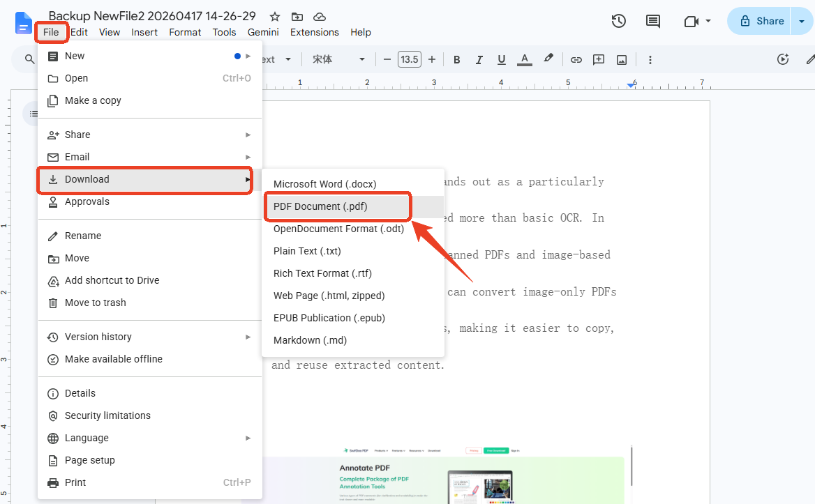
Task: Open Security limitations
Action: [x=150, y=416]
